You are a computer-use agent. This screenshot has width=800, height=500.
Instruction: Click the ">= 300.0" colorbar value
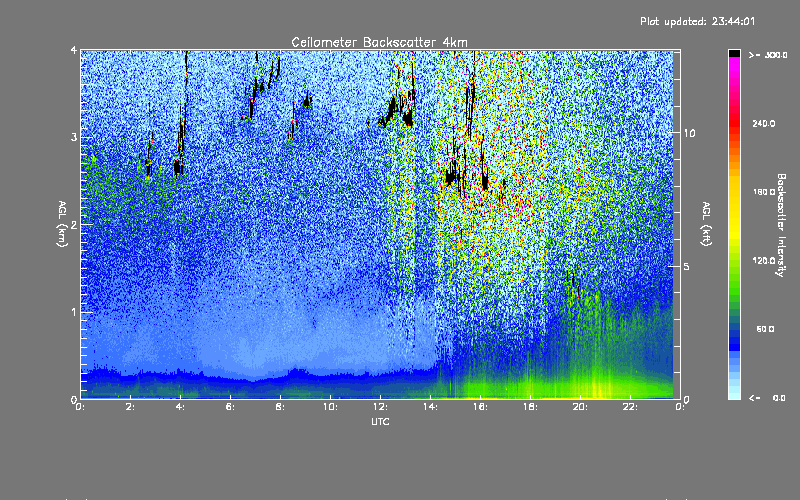click(768, 55)
